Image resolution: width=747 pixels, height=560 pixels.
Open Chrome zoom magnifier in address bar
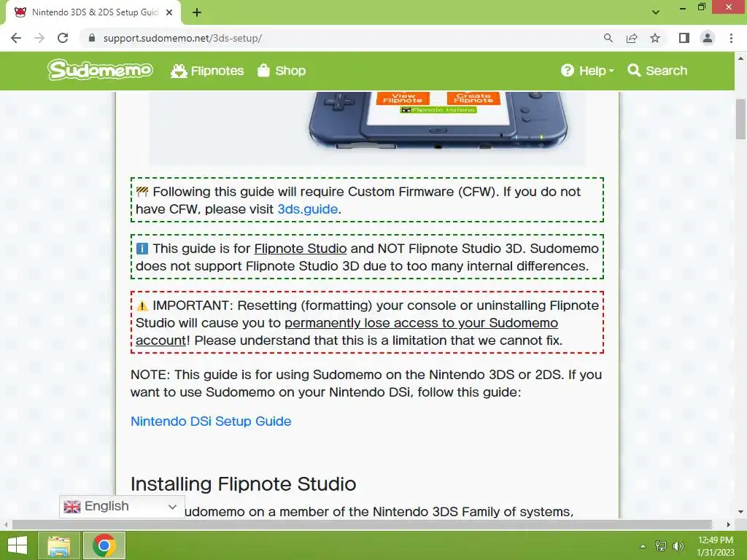[608, 38]
